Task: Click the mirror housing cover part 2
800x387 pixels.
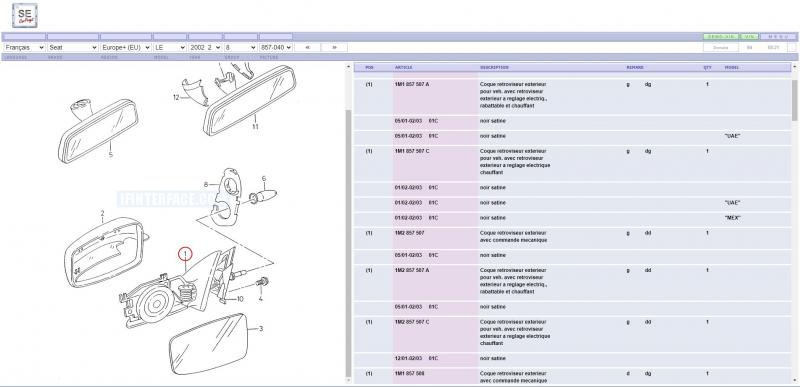Action: pyautogui.click(x=105, y=251)
